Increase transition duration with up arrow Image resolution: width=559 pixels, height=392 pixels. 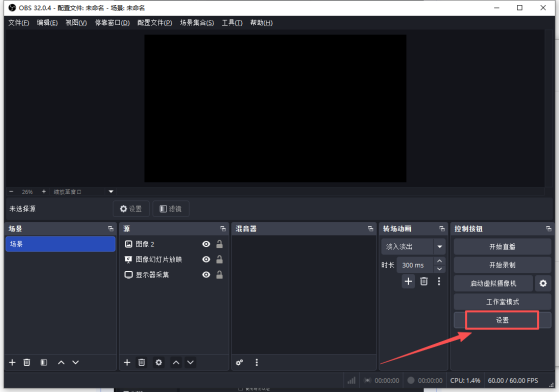[x=440, y=261]
